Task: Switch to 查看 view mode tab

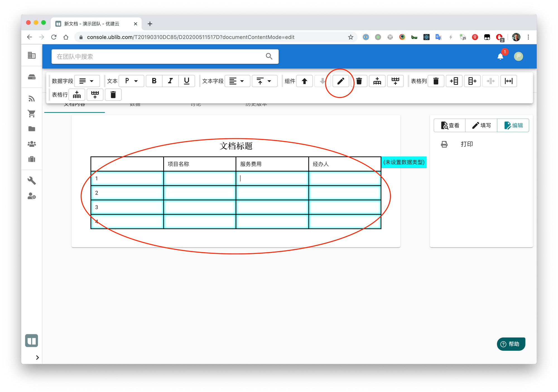Action: click(450, 126)
